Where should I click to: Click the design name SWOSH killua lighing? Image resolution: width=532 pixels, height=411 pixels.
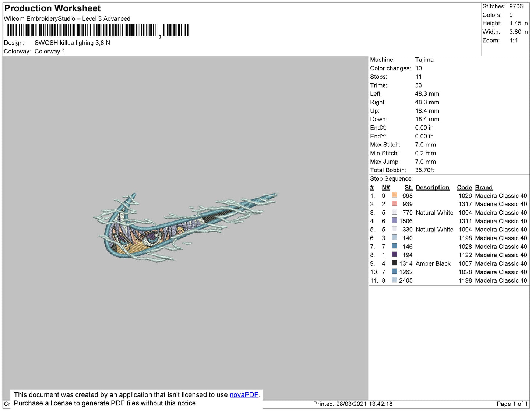pos(72,43)
